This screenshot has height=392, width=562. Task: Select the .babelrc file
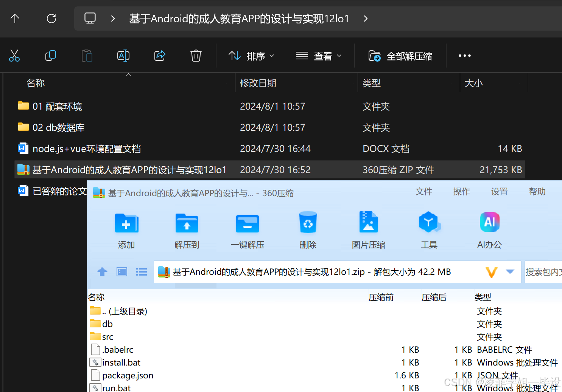(x=112, y=350)
